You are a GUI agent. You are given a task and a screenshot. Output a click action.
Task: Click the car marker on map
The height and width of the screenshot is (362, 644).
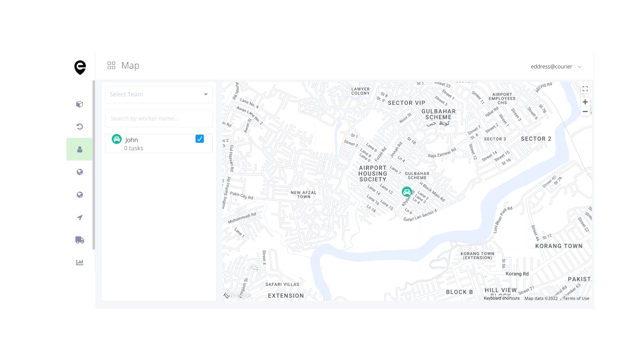[407, 192]
